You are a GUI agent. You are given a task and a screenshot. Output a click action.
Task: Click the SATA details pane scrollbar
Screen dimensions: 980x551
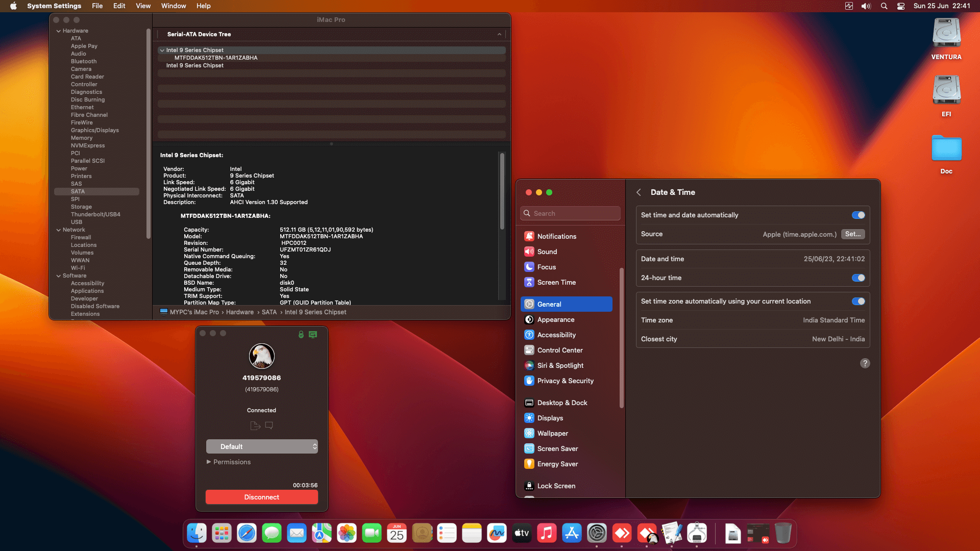pyautogui.click(x=502, y=191)
